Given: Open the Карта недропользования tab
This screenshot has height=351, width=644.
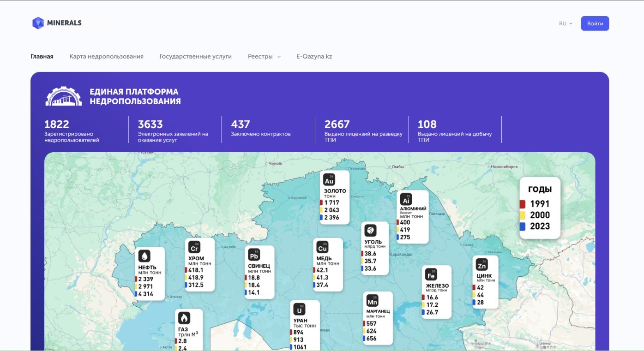Looking at the screenshot, I should pos(106,57).
